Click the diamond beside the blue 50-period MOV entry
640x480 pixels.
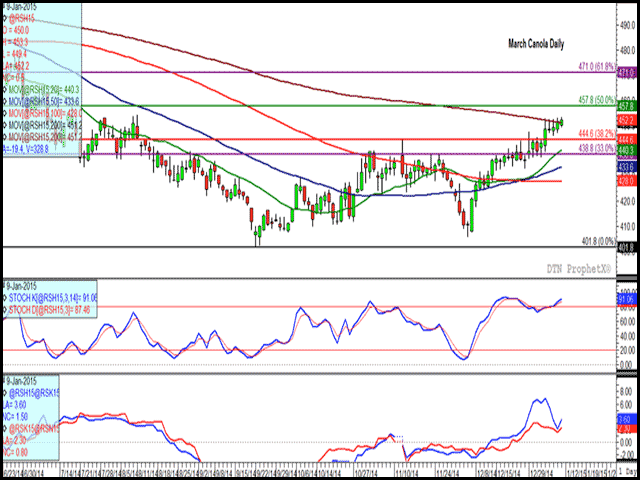pos(5,102)
